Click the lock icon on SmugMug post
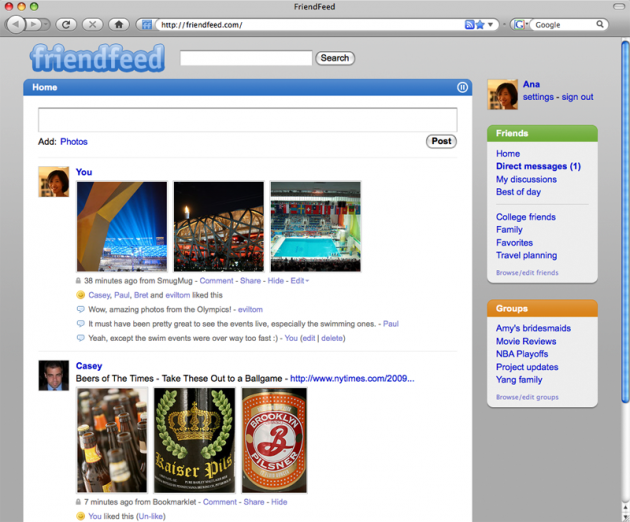 coord(78,280)
